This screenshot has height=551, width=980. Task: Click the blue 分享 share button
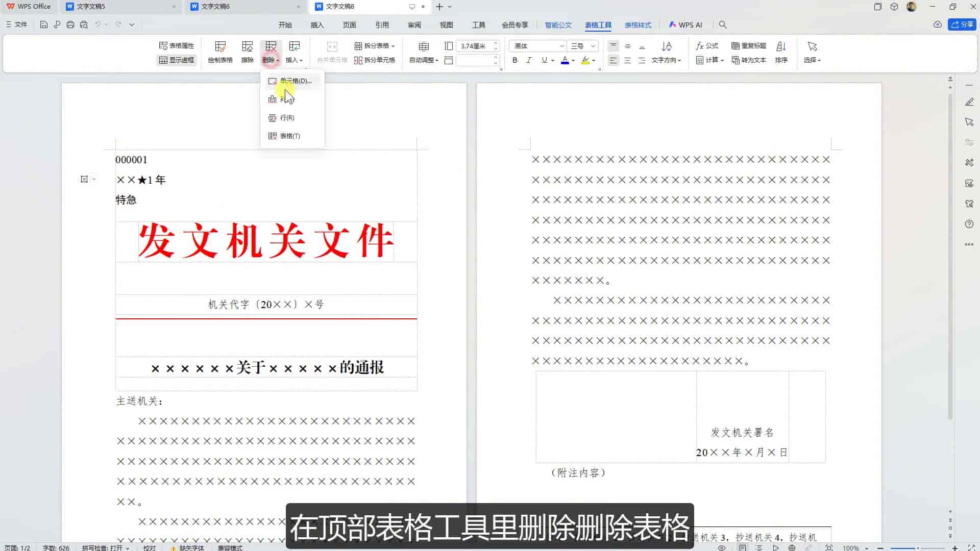962,24
